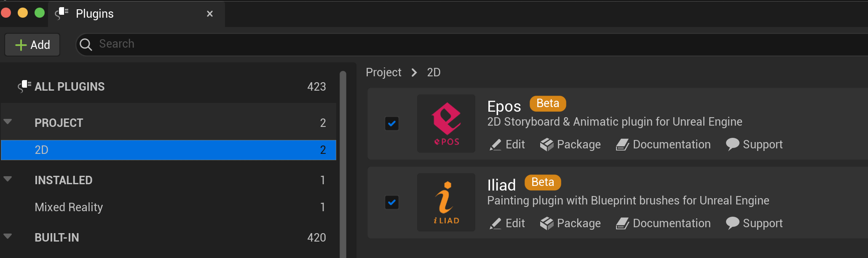868x258 pixels.
Task: Select All Plugins category
Action: coord(169,86)
